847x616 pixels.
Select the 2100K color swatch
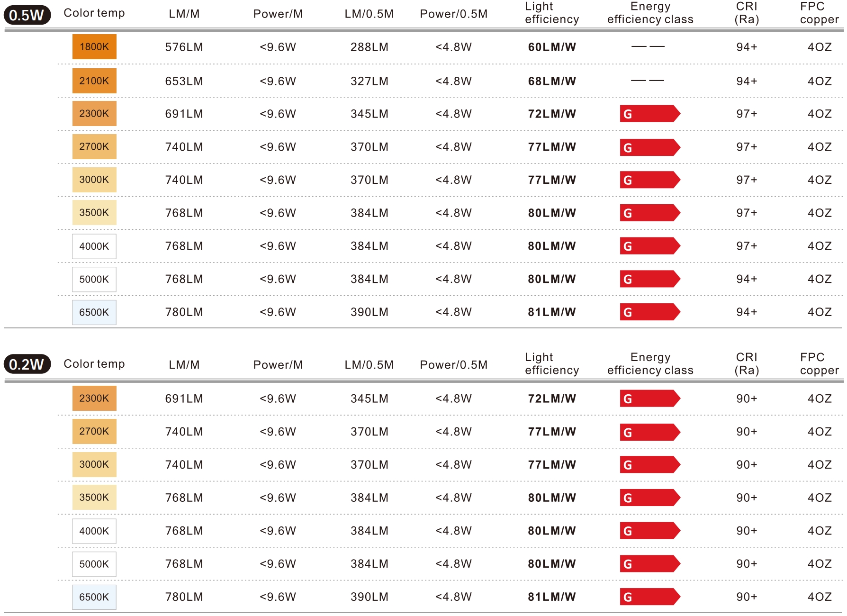pos(94,81)
